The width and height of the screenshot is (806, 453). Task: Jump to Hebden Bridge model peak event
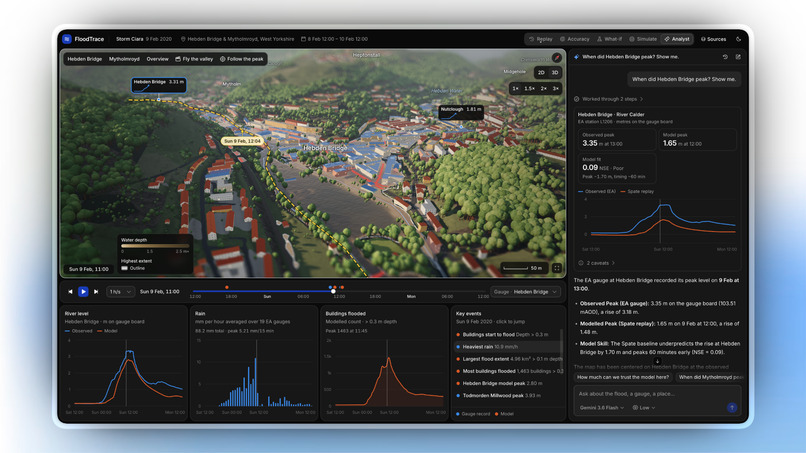tap(508, 384)
